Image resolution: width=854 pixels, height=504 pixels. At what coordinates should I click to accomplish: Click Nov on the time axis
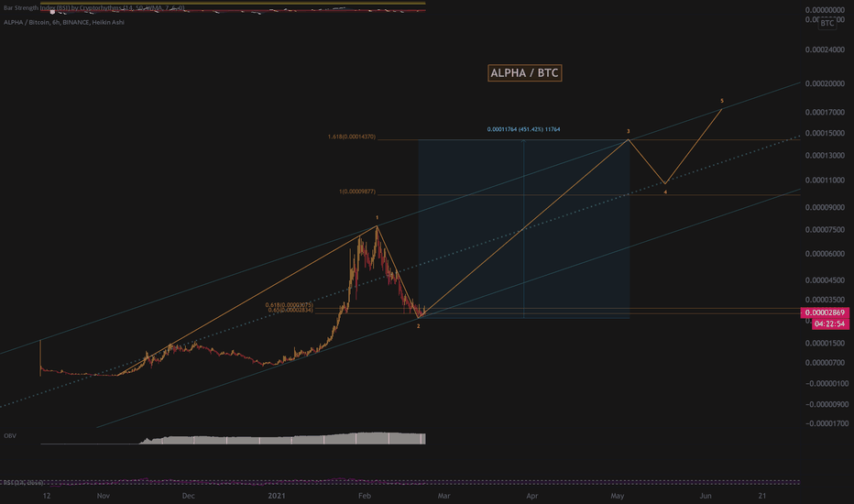coord(103,496)
